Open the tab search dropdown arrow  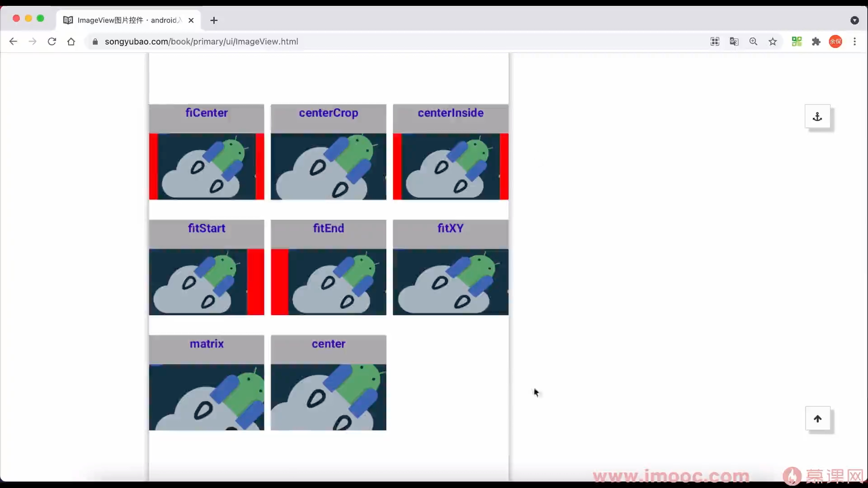[854, 20]
